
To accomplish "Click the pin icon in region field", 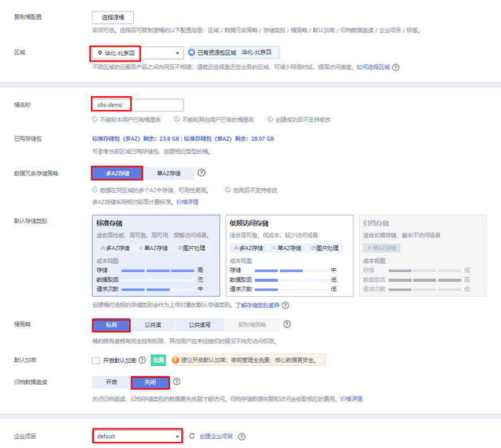I will point(100,53).
